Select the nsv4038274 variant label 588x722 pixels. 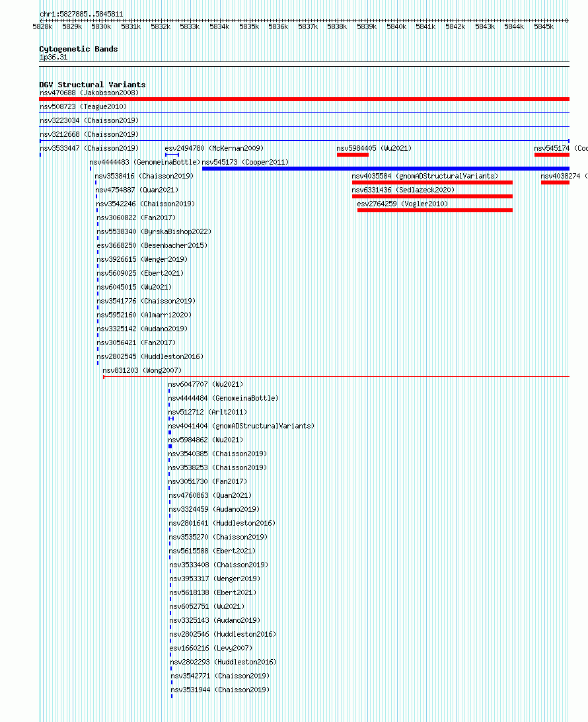564,176
